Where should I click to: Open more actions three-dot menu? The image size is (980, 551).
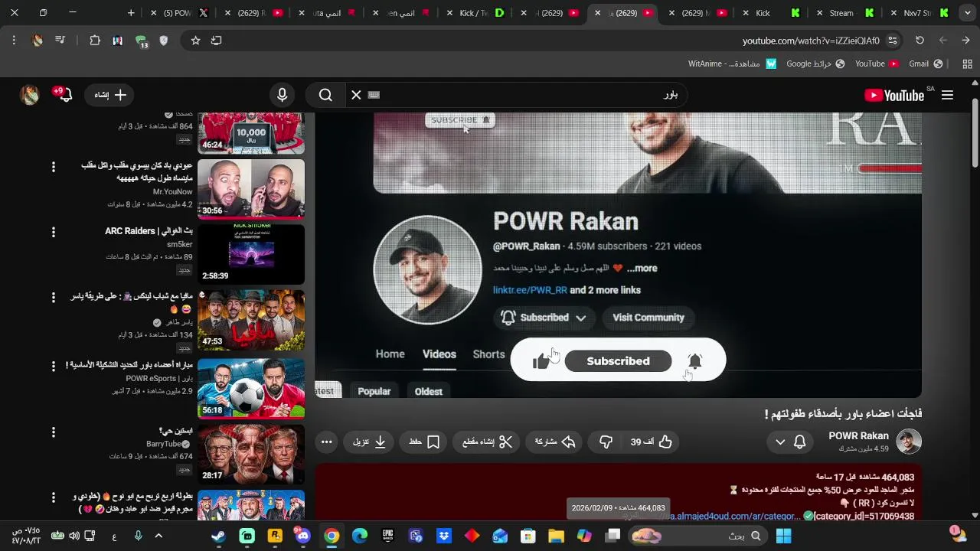coord(327,442)
